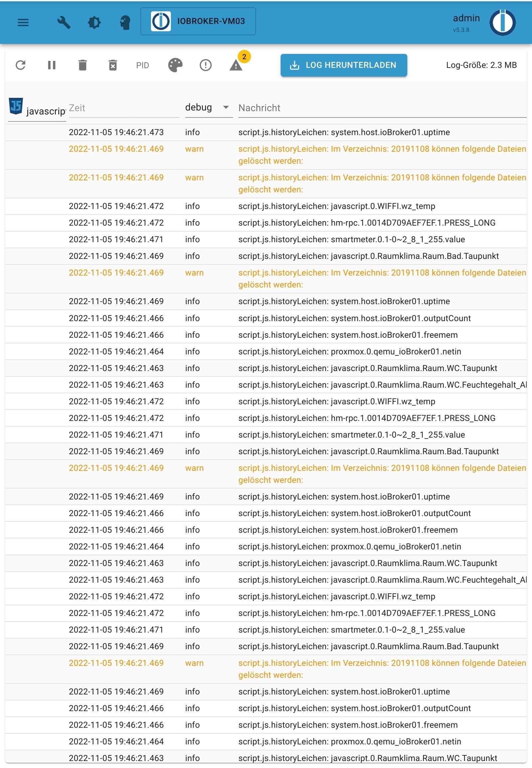Pause the log output

click(x=52, y=65)
